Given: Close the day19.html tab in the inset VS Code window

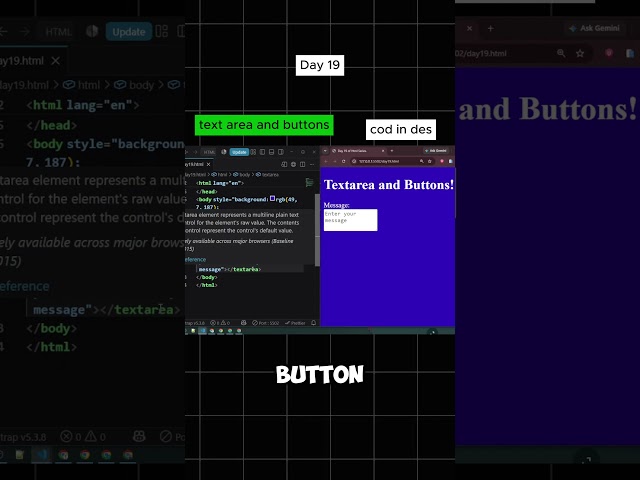Looking at the screenshot, I should click(208, 164).
